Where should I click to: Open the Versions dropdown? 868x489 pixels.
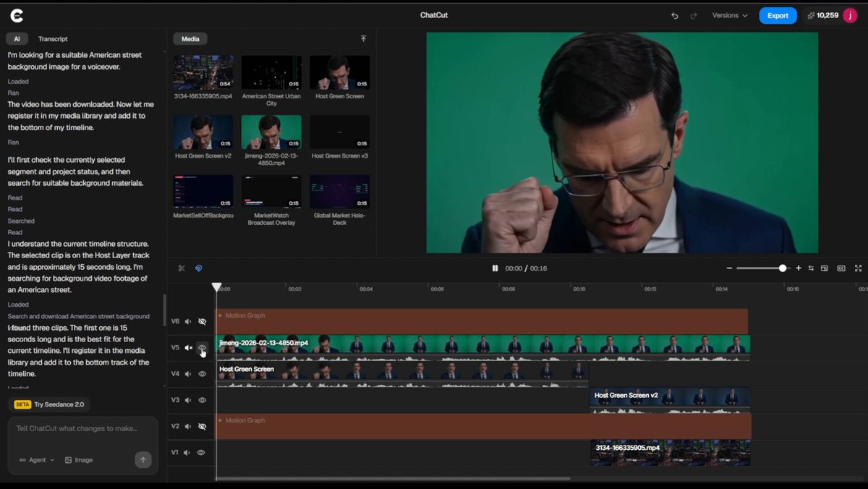pos(730,15)
